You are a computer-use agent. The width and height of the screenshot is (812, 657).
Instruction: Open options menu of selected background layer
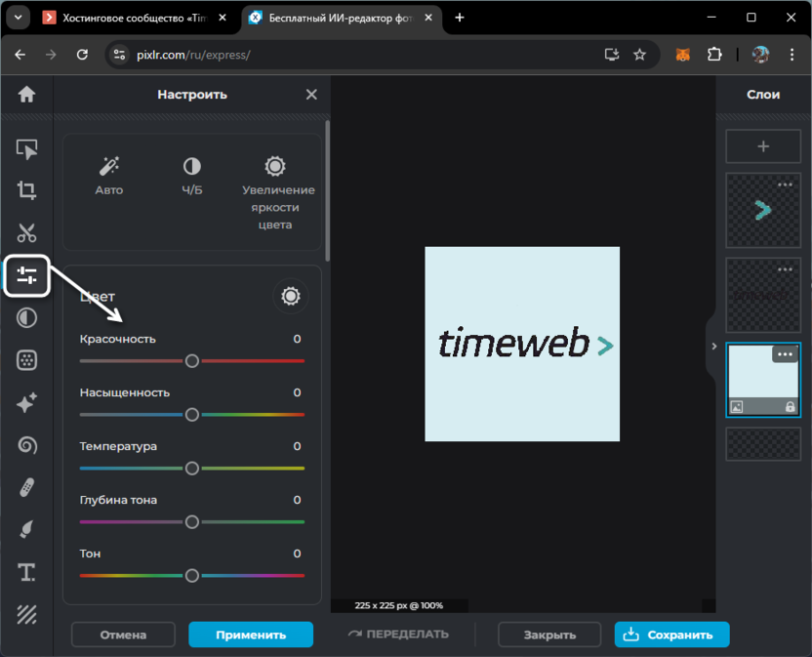(x=785, y=354)
